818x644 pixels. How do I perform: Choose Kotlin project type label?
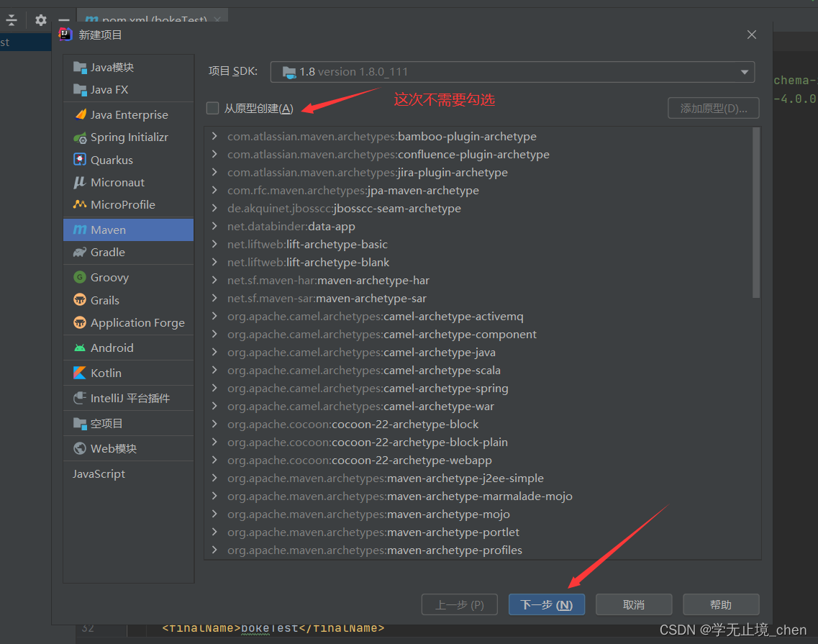pos(106,373)
